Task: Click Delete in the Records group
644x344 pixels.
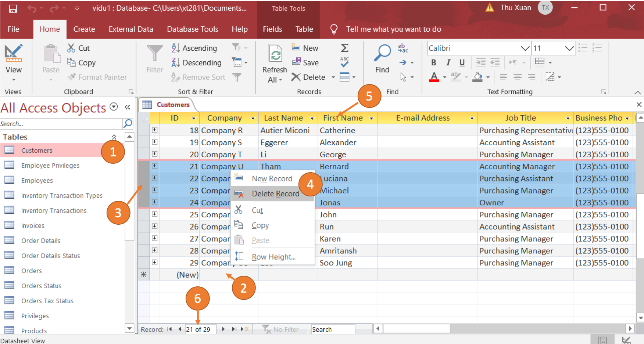Action: click(308, 77)
